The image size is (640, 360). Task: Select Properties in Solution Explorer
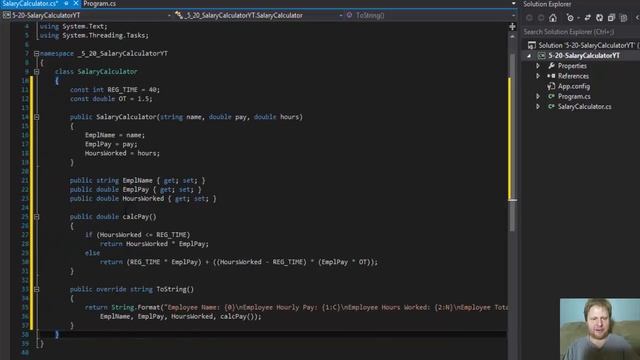click(x=572, y=66)
